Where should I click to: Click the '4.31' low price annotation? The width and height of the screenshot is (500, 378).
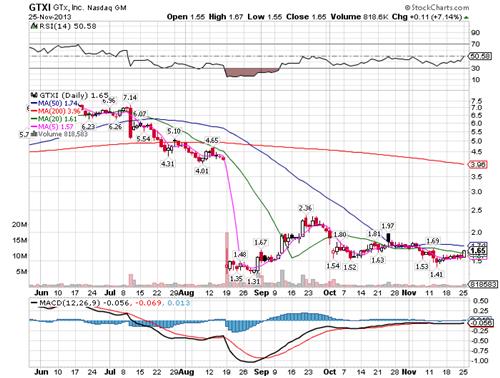click(167, 164)
